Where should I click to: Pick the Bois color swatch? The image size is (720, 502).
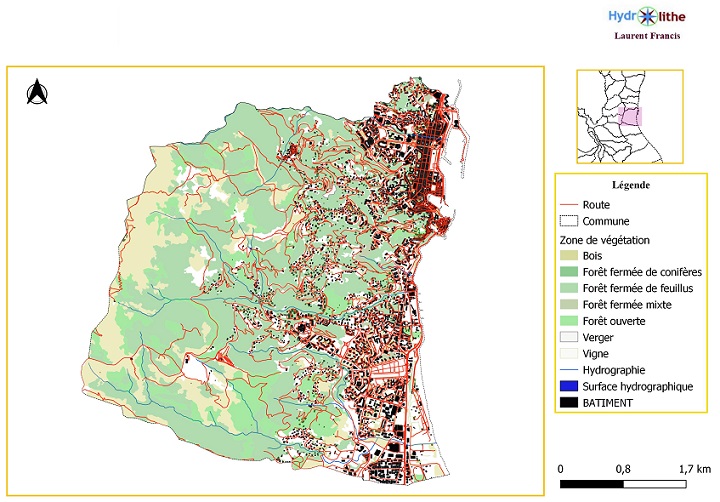(569, 256)
